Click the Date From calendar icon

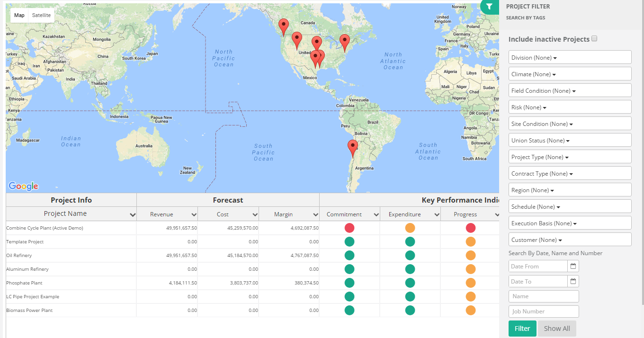point(572,266)
